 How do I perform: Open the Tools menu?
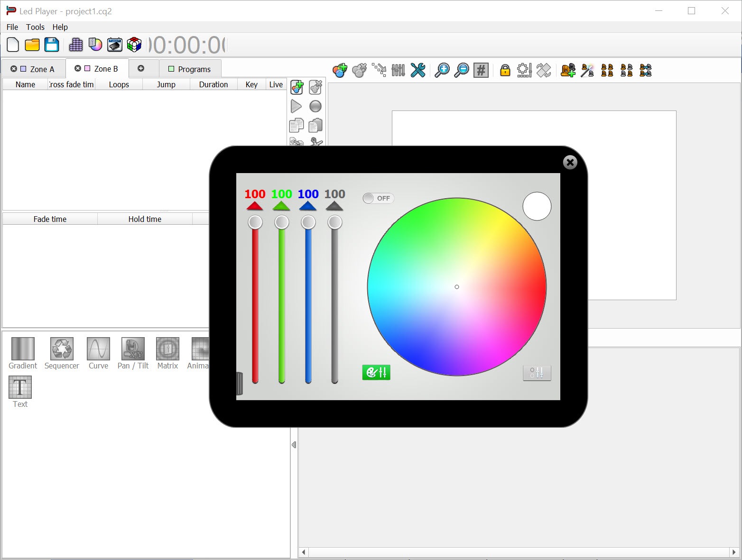pos(35,27)
